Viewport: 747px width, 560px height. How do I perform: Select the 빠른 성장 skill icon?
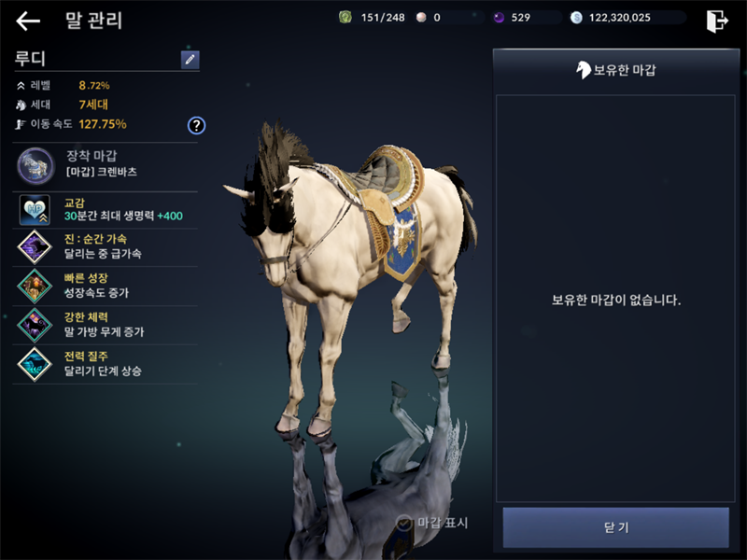[x=35, y=287]
